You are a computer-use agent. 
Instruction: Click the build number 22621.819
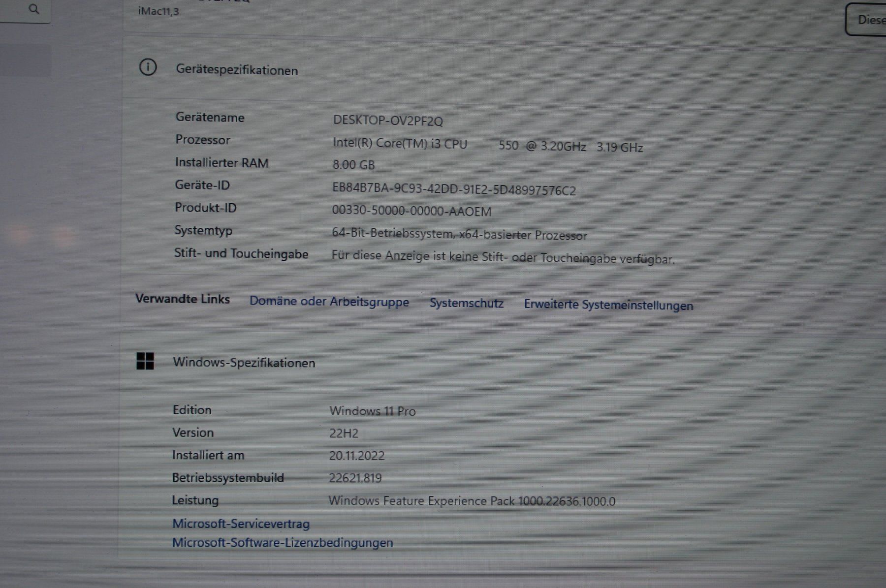[x=355, y=478]
